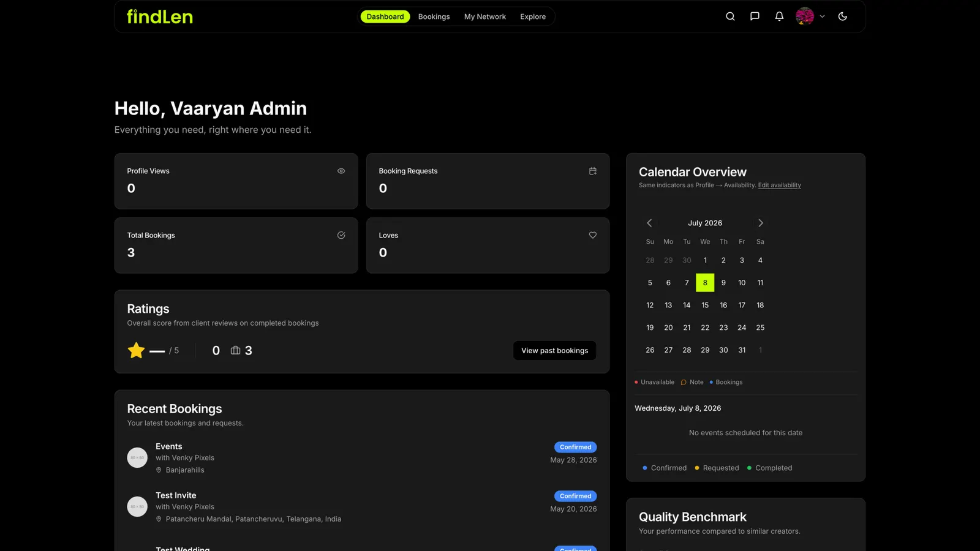Open the search icon in header
Viewport: 980px width, 551px height.
pyautogui.click(x=730, y=17)
